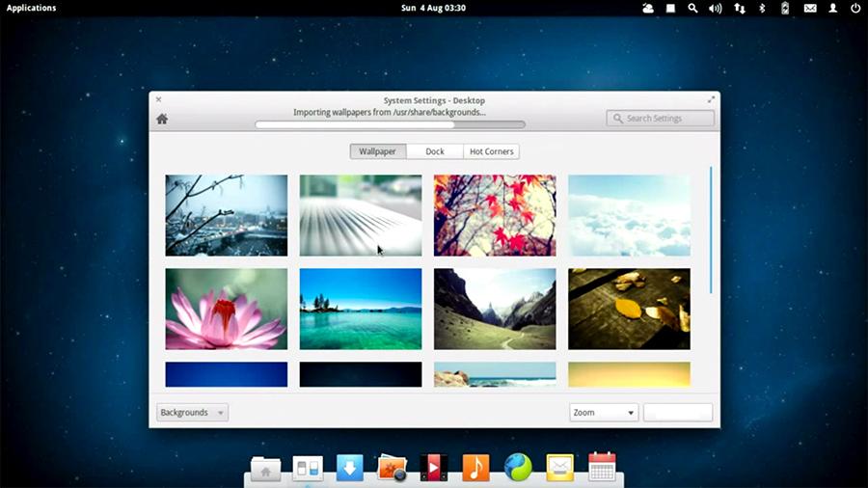Open the Calendar app from the dock
Screen dimensions: 868x488
coord(602,468)
